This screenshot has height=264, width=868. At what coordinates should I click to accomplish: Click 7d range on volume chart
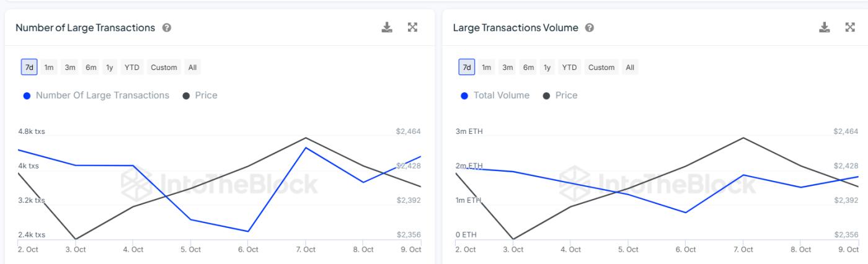[467, 68]
